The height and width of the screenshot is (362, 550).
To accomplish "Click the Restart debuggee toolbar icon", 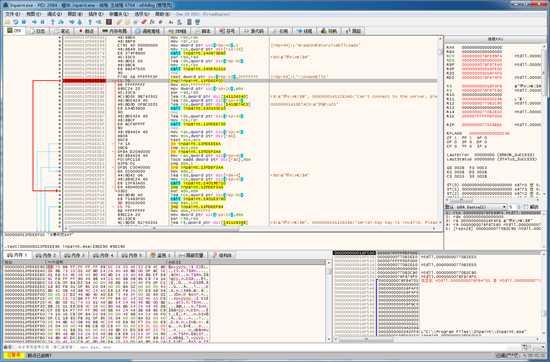I will tap(16, 22).
